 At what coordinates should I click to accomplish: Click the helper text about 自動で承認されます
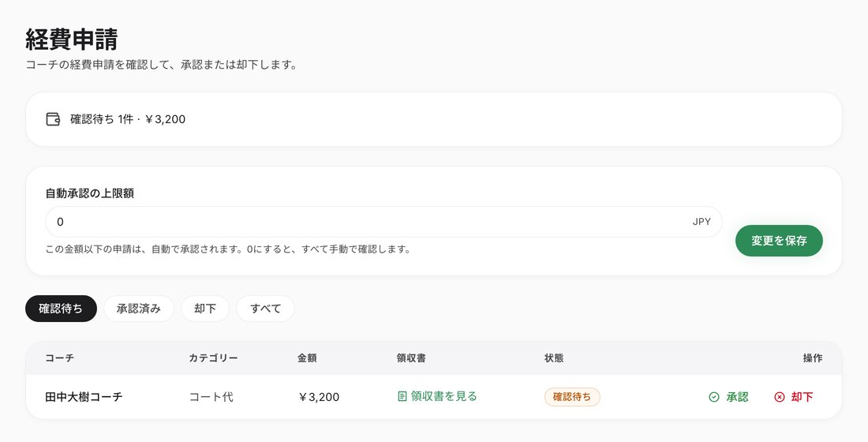point(228,249)
